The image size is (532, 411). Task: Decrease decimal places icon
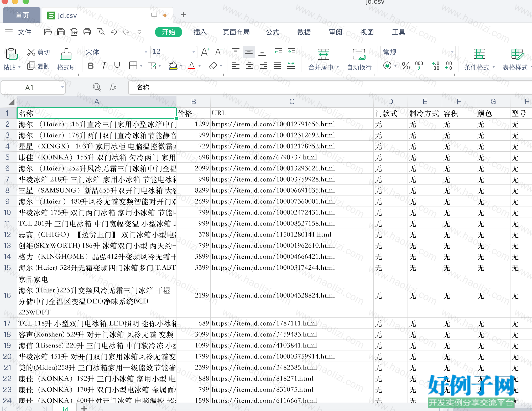coord(448,65)
